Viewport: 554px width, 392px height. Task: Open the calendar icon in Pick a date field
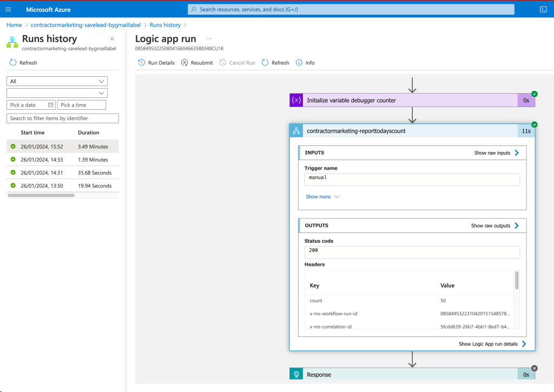pos(50,105)
